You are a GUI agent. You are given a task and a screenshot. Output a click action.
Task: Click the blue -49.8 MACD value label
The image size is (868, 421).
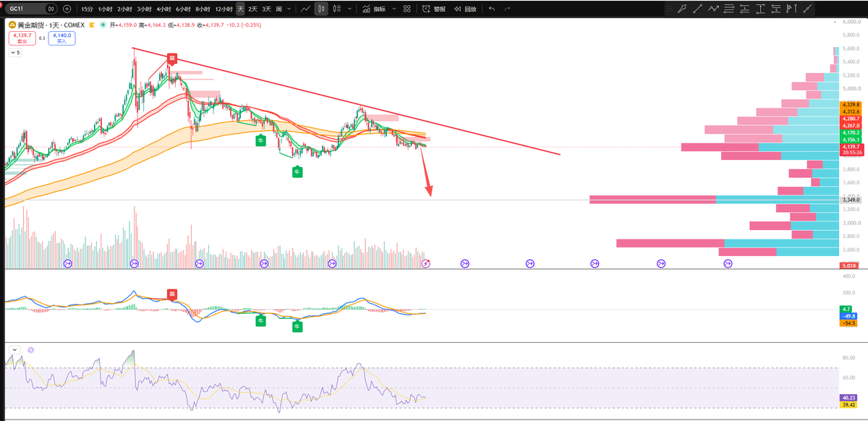848,316
